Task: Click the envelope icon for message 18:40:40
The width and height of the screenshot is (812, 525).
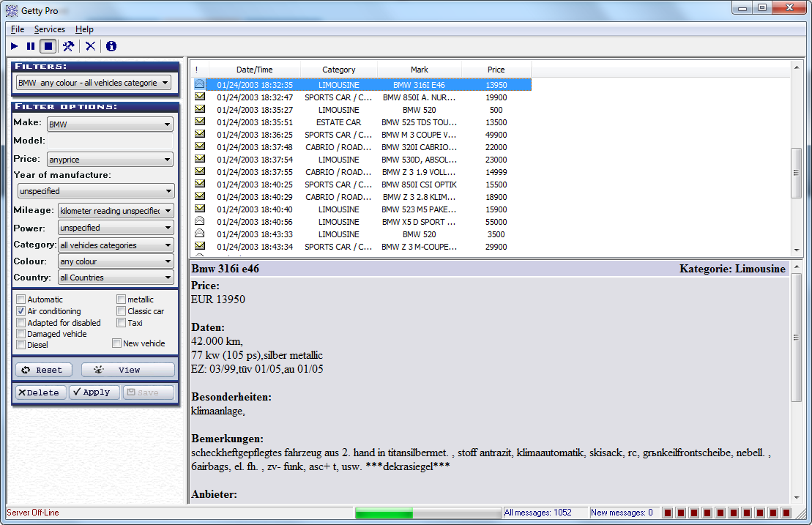Action: pos(199,209)
